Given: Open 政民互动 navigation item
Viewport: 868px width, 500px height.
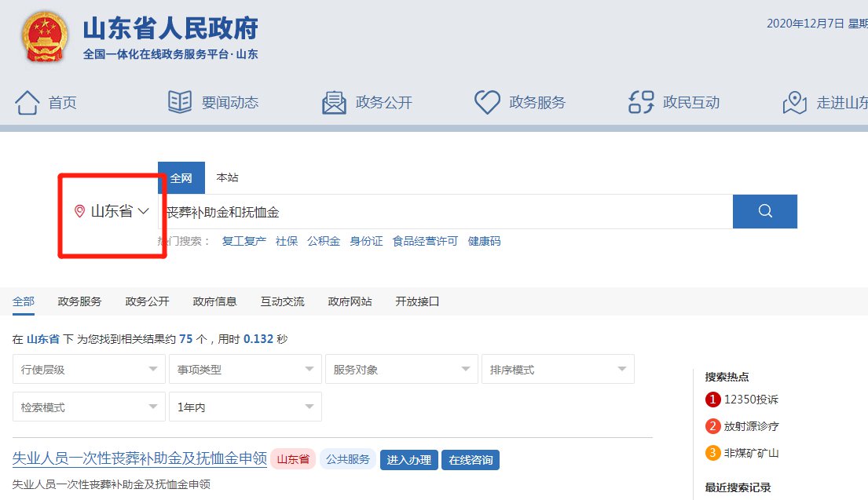Looking at the screenshot, I should [x=690, y=102].
